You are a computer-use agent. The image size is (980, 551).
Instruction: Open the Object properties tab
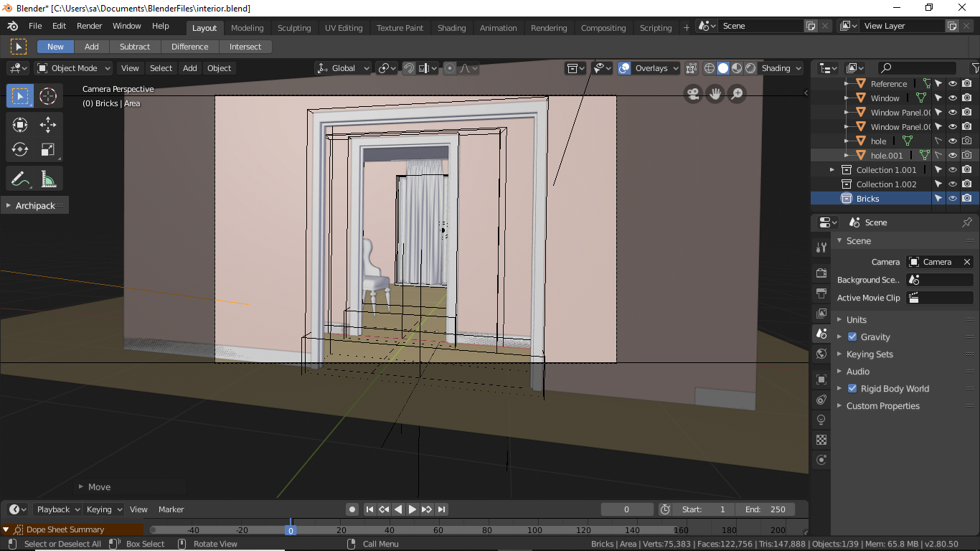[x=821, y=379]
